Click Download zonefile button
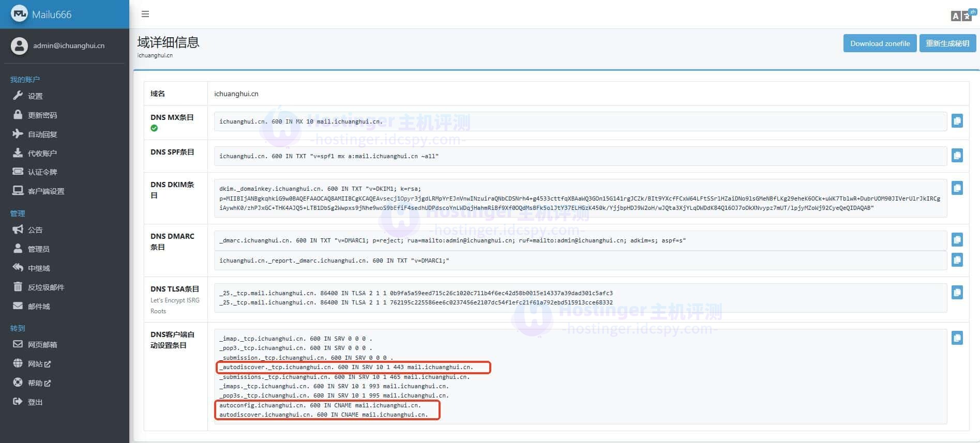980x443 pixels. 880,43
